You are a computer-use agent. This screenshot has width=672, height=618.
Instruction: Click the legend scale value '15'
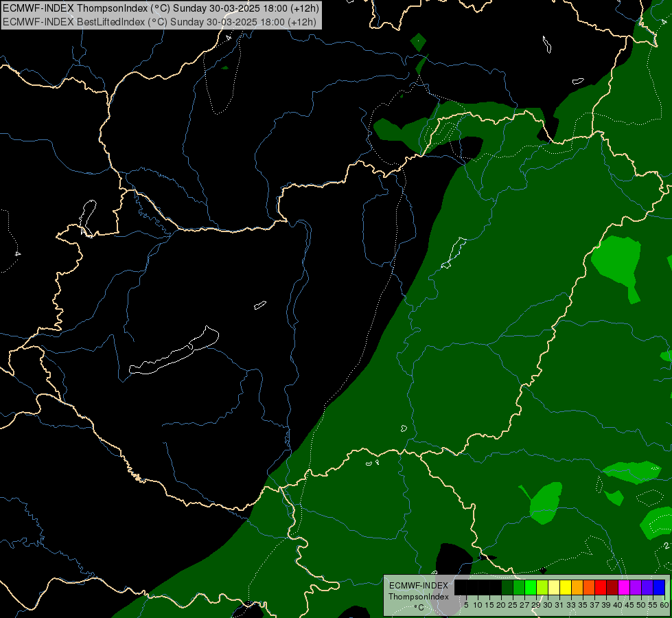coord(489,605)
